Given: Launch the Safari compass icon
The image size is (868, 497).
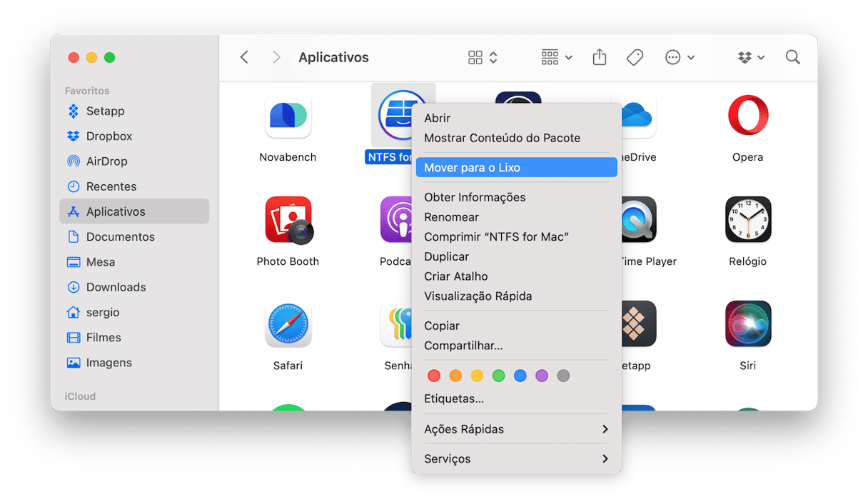Looking at the screenshot, I should [288, 324].
